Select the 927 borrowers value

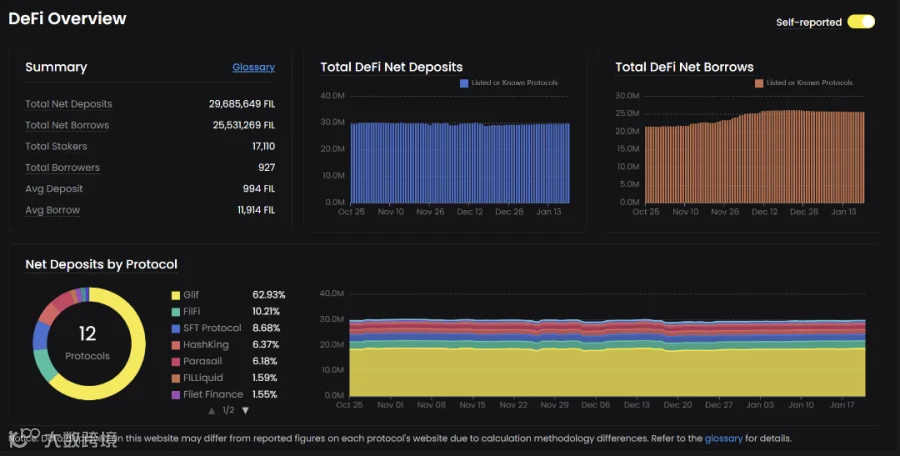click(266, 168)
